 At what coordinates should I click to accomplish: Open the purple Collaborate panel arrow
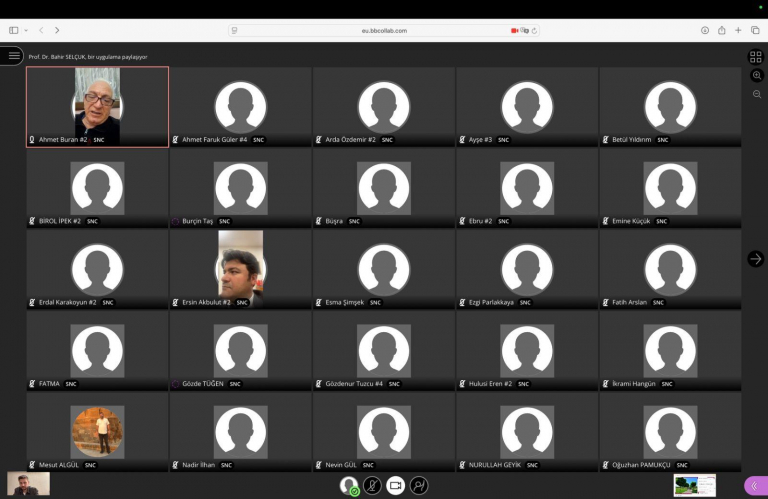756,486
